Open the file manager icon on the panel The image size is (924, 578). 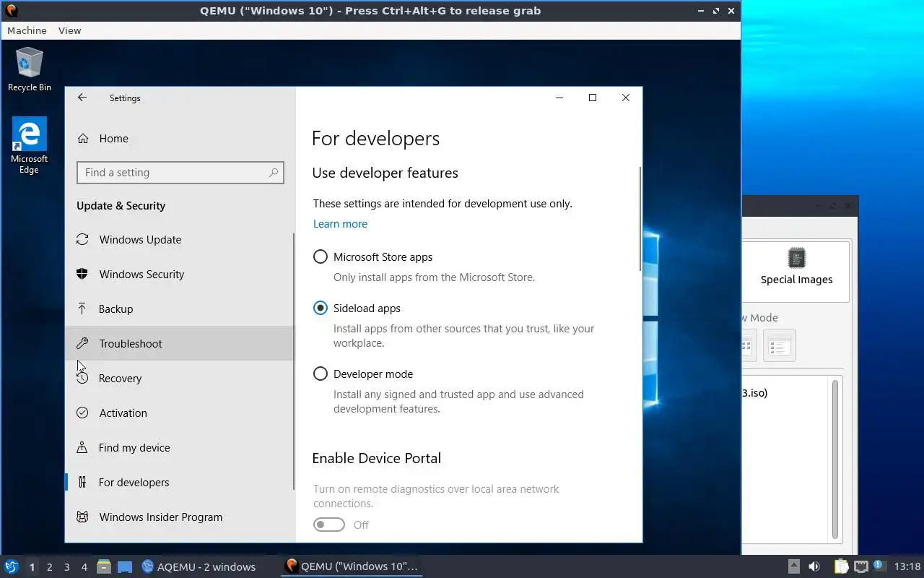[x=104, y=566]
